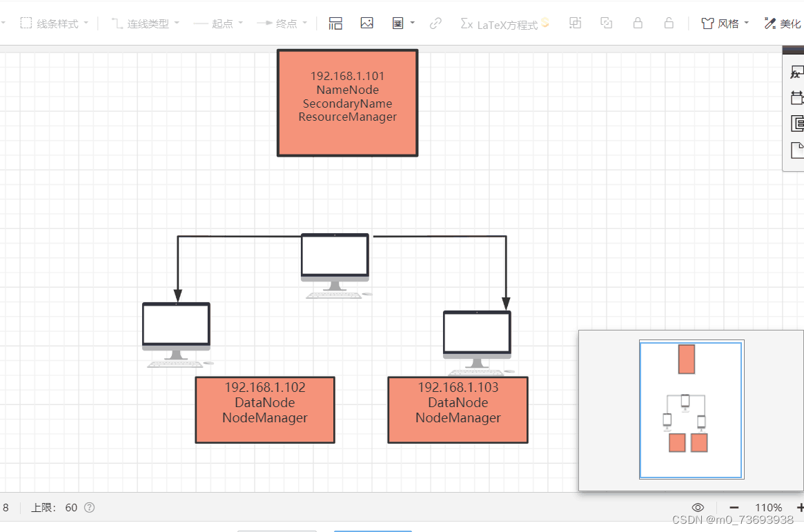Lock the selected element
The image size is (804, 532).
tap(638, 23)
